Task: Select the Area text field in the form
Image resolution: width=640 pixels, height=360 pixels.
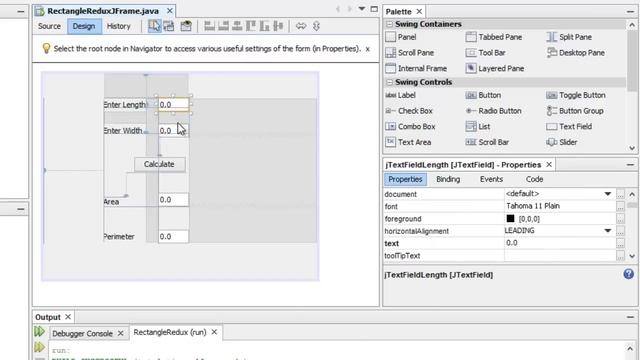Action: [173, 200]
